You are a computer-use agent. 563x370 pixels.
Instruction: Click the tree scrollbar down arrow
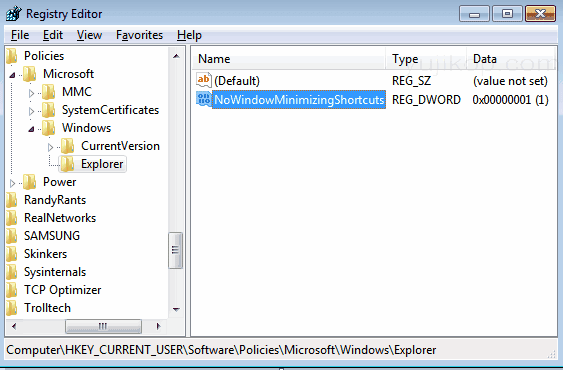[x=176, y=309]
